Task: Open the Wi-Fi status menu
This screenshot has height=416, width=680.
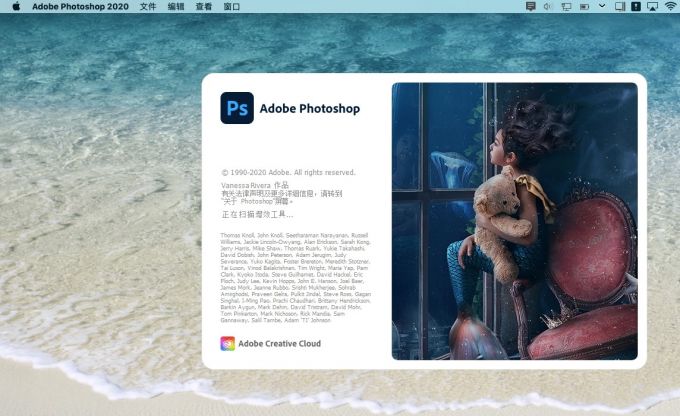Action: [671, 7]
